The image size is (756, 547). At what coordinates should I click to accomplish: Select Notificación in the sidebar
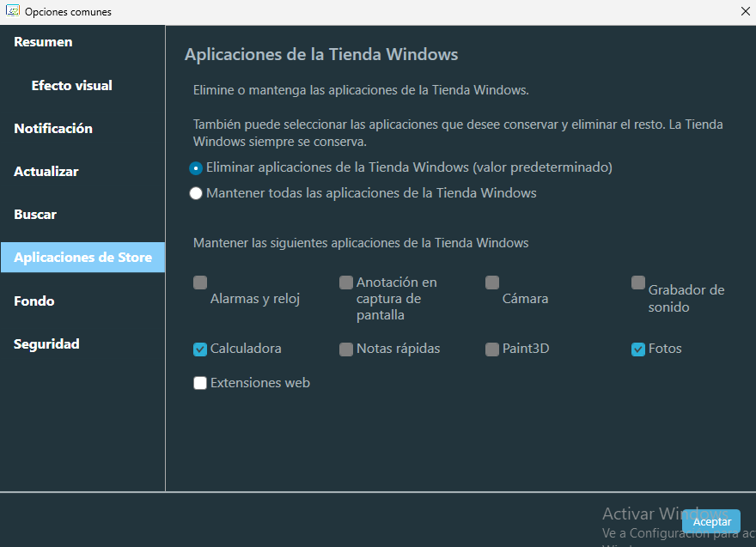(53, 129)
